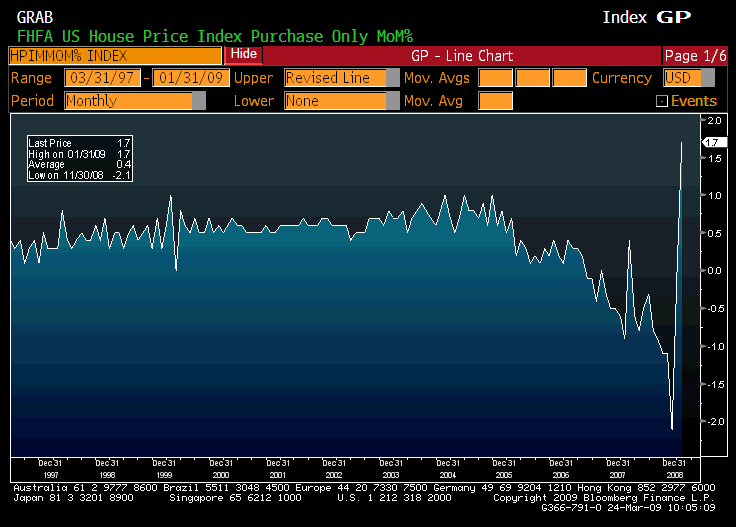
Task: Click the Events label text
Action: coord(694,101)
